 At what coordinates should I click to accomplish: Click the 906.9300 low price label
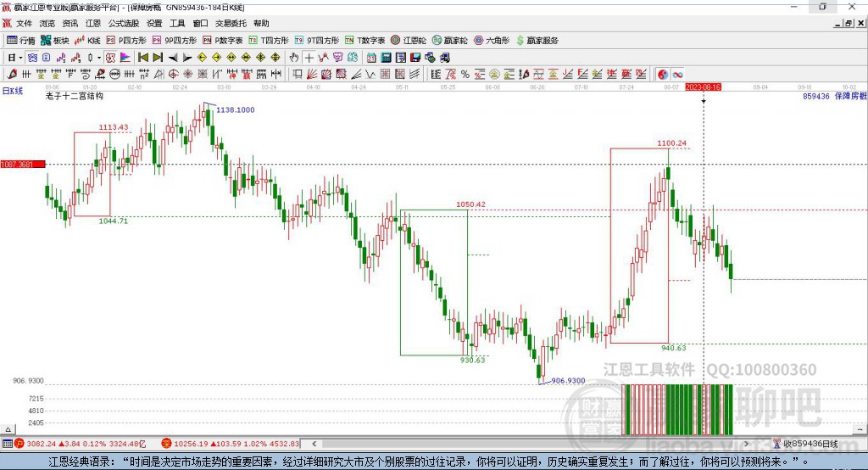pyautogui.click(x=568, y=380)
